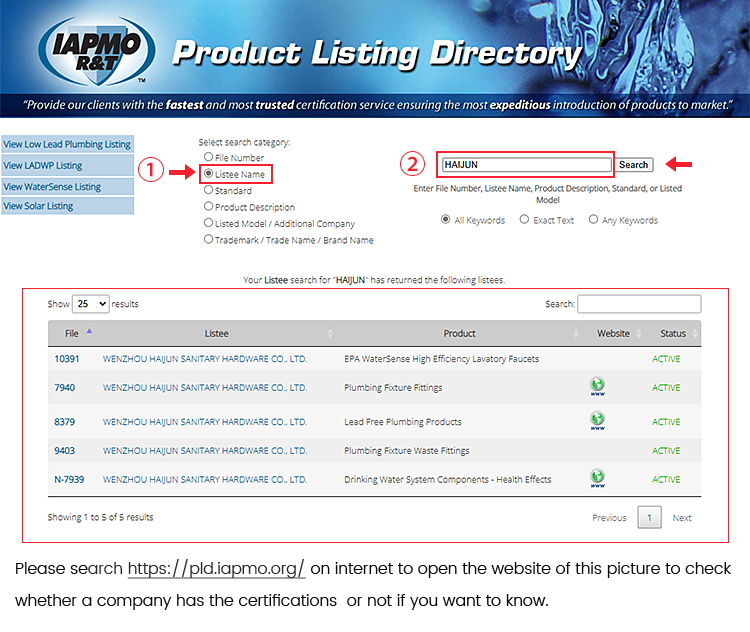The image size is (750, 632).
Task: Open website icon for file N-7939
Action: [597, 478]
